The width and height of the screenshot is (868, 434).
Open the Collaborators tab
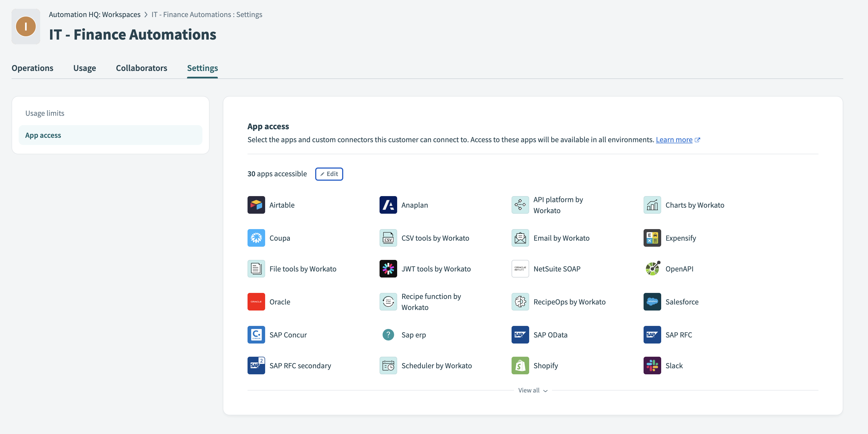click(142, 68)
